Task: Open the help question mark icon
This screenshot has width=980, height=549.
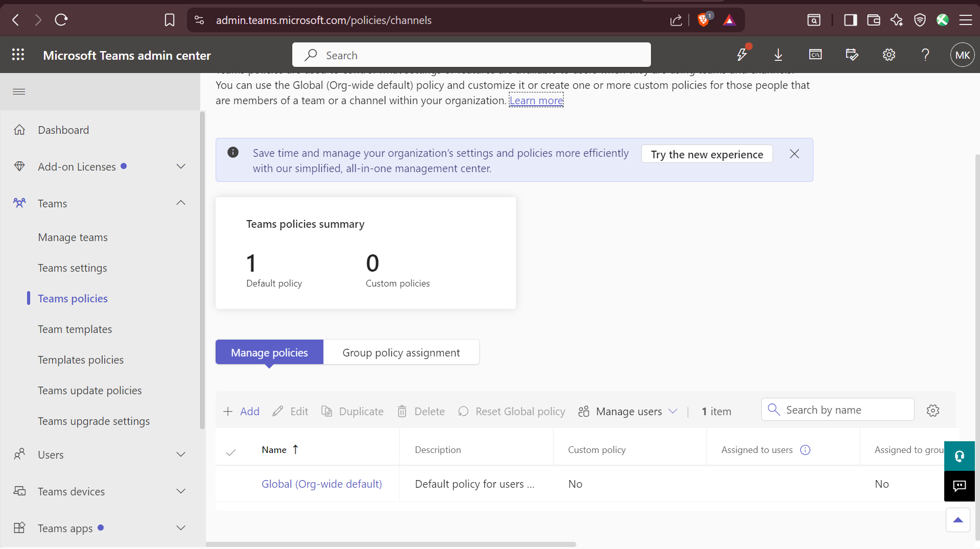Action: (925, 55)
